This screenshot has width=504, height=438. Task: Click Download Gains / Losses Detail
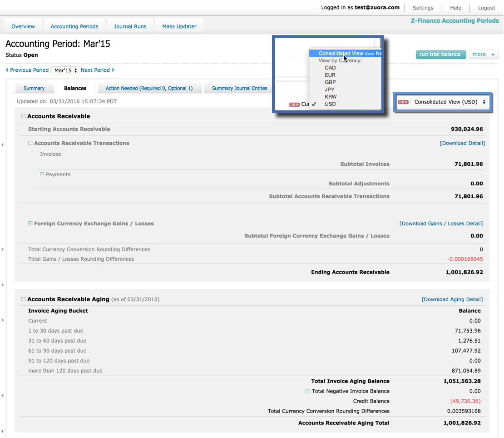click(x=441, y=224)
